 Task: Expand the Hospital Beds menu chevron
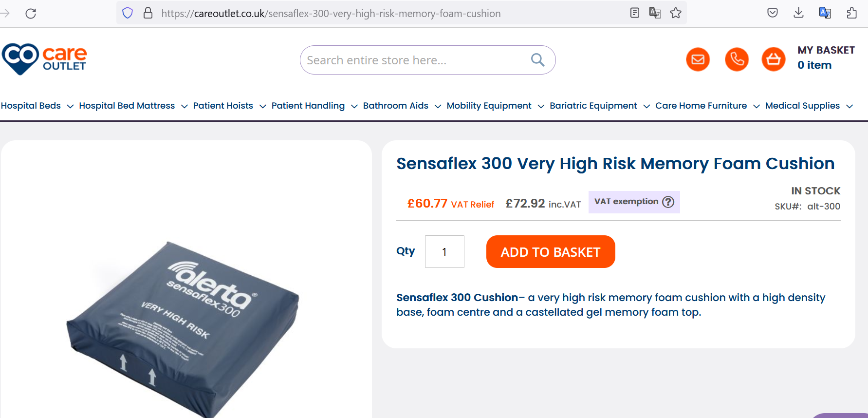click(x=70, y=106)
